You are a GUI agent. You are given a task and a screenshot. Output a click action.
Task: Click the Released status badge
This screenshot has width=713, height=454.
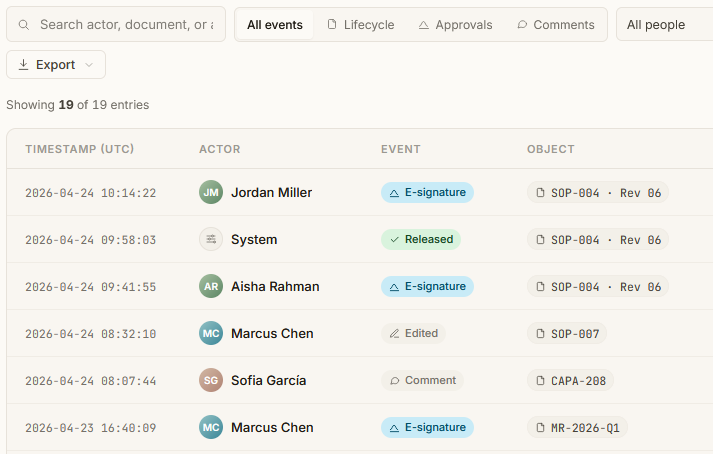click(x=421, y=239)
